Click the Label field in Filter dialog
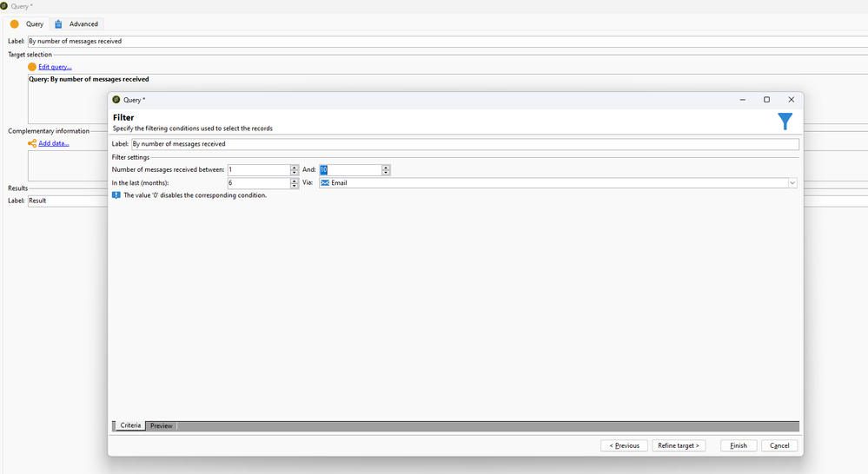 pyautogui.click(x=464, y=144)
